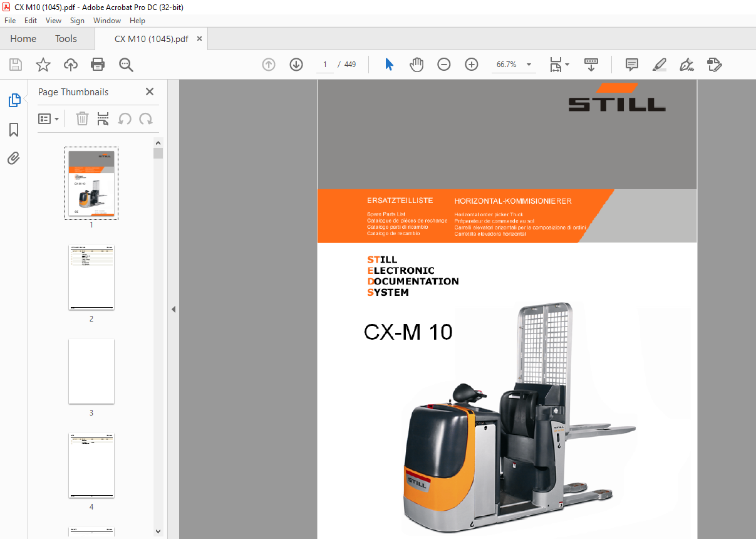Open the View menu
This screenshot has width=756, height=539.
tap(54, 21)
